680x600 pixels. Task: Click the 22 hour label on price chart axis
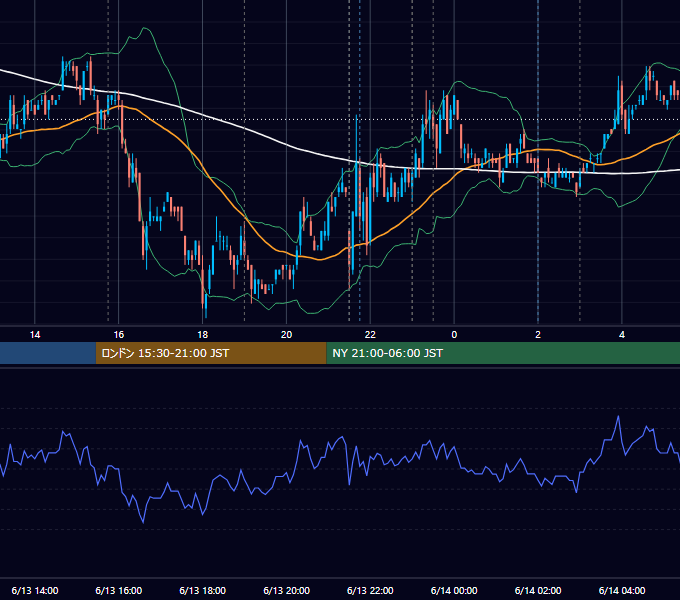(370, 335)
